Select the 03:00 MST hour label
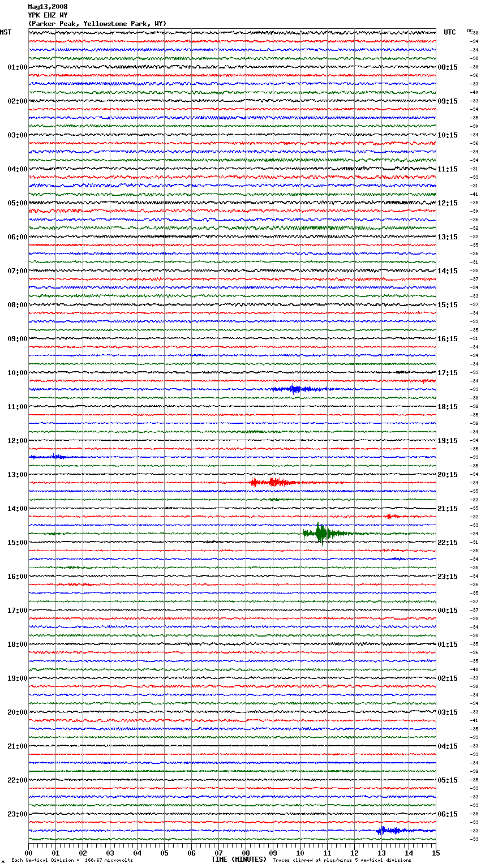The width and height of the screenshot is (481, 868). point(18,135)
